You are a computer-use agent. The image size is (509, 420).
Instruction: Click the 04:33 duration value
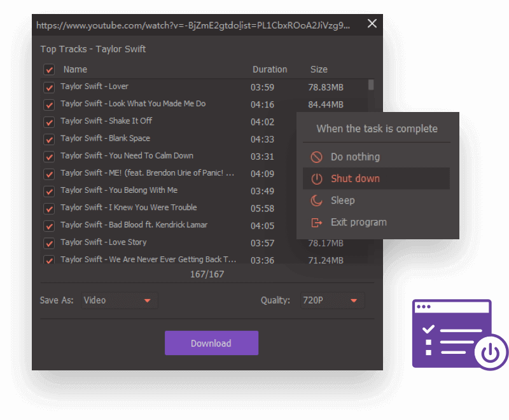[x=262, y=139]
